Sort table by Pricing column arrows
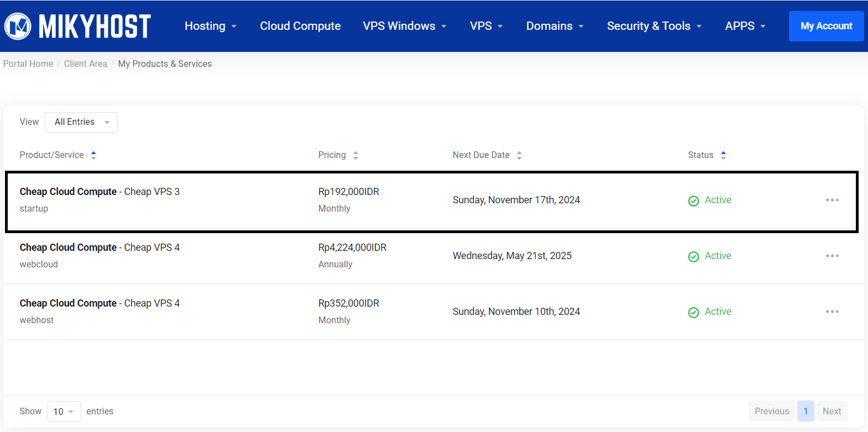The image size is (868, 432). (355, 155)
